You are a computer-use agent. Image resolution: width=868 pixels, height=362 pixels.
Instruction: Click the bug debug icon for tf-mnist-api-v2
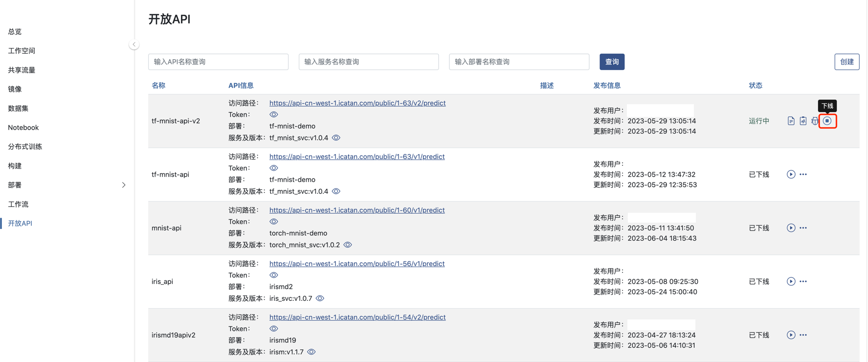(814, 121)
